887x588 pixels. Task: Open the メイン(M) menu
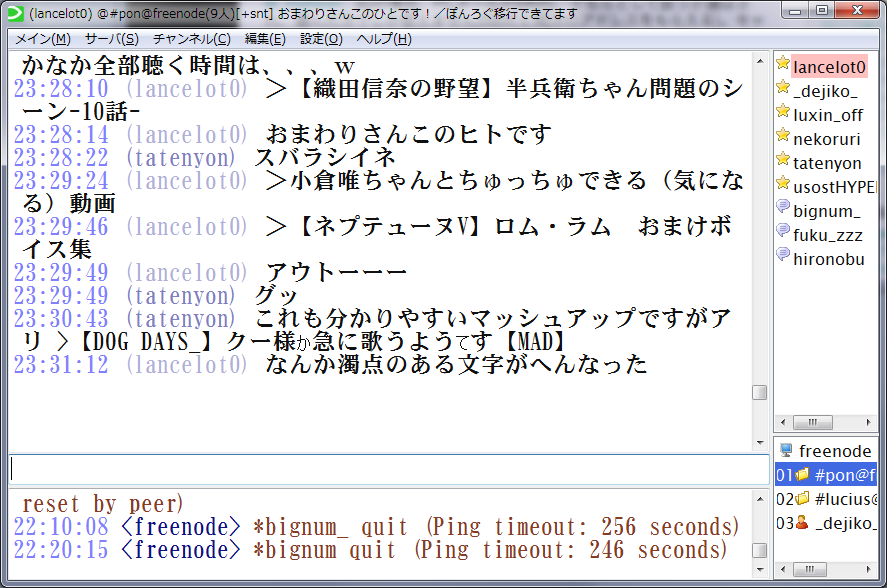[42, 39]
